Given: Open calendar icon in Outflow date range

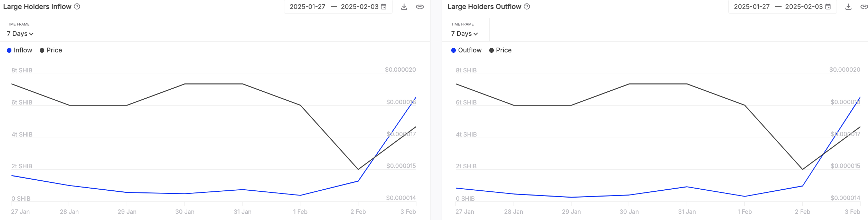Looking at the screenshot, I should 828,7.
